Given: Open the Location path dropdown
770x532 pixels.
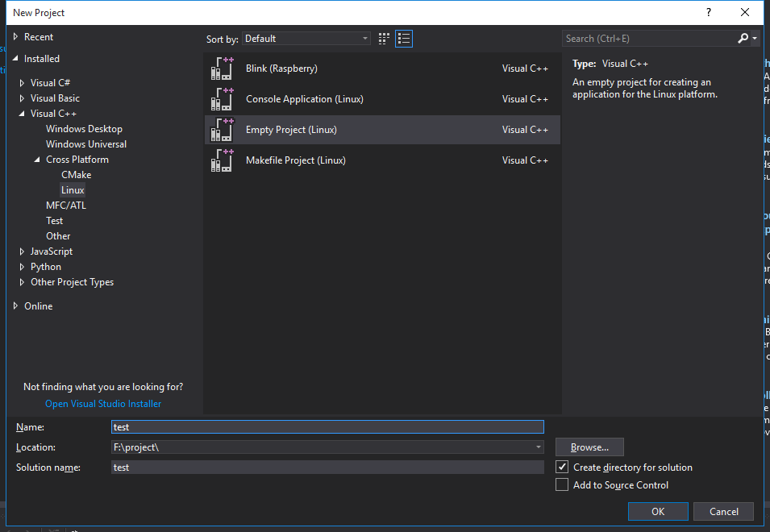Looking at the screenshot, I should [538, 447].
